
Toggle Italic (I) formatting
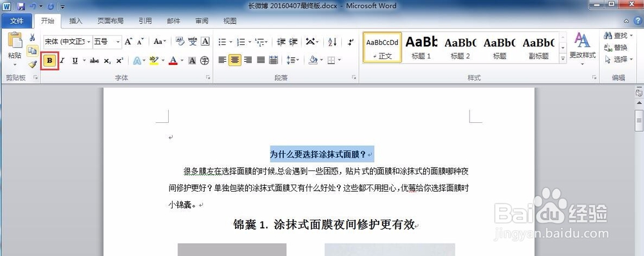(62, 60)
